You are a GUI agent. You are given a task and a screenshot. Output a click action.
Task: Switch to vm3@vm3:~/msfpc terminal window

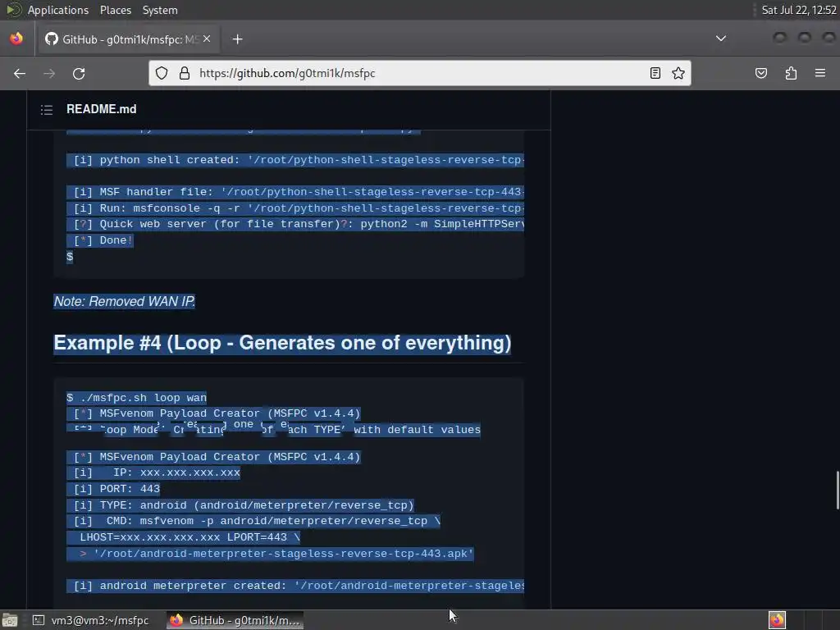[91, 620]
